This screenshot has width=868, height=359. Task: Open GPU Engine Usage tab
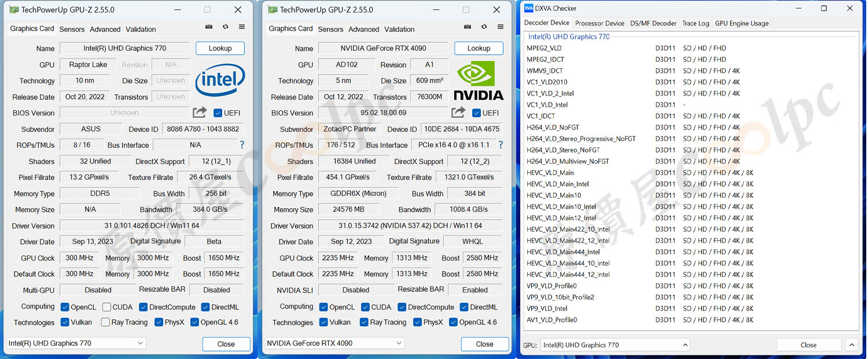(742, 23)
